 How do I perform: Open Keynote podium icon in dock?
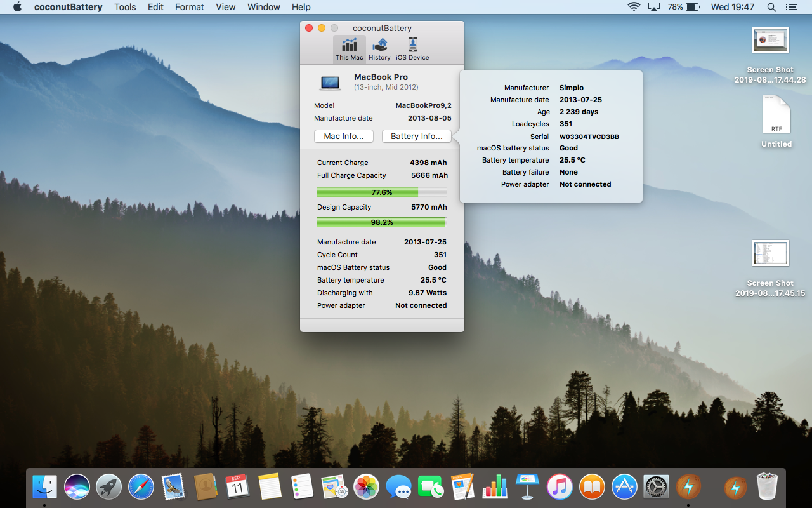click(527, 487)
